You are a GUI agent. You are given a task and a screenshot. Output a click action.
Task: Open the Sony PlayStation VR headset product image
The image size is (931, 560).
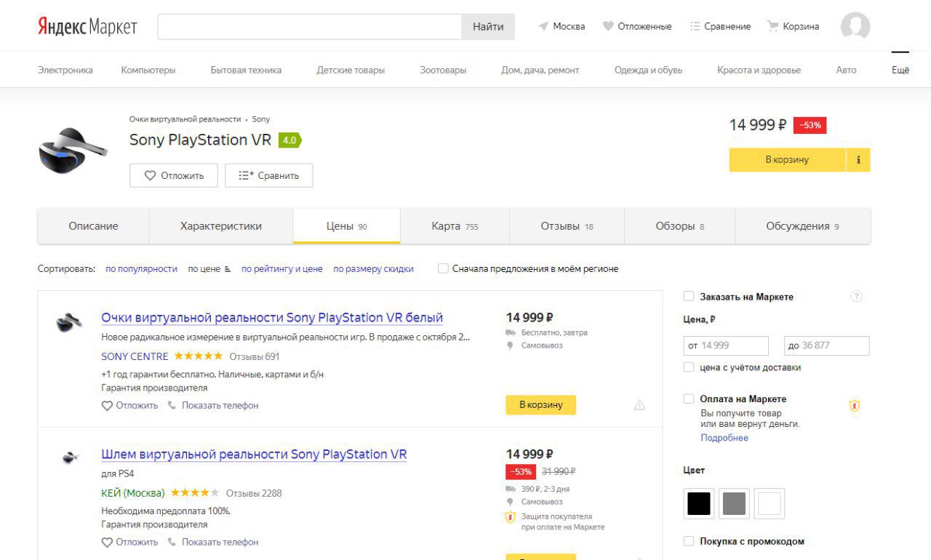click(x=73, y=150)
